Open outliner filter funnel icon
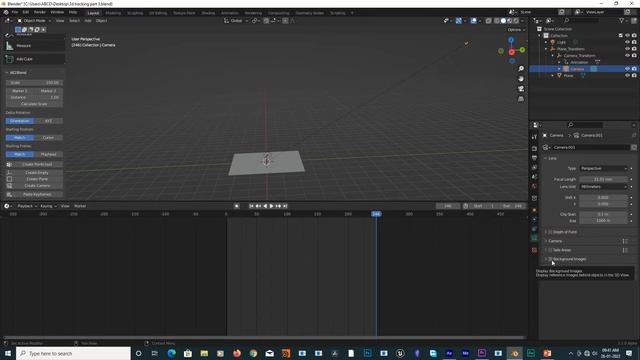The image size is (640, 360). tap(621, 20)
